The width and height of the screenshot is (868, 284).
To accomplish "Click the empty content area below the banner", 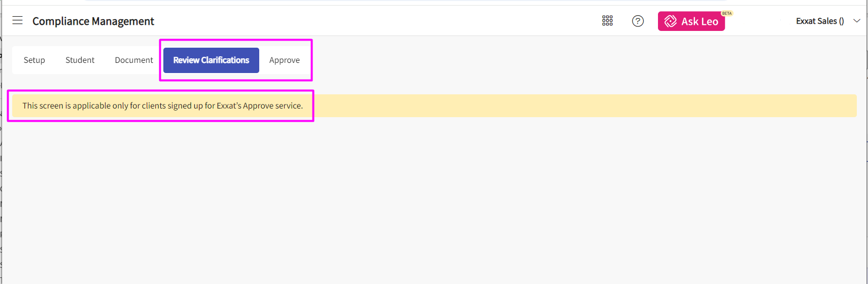I will tap(431, 203).
